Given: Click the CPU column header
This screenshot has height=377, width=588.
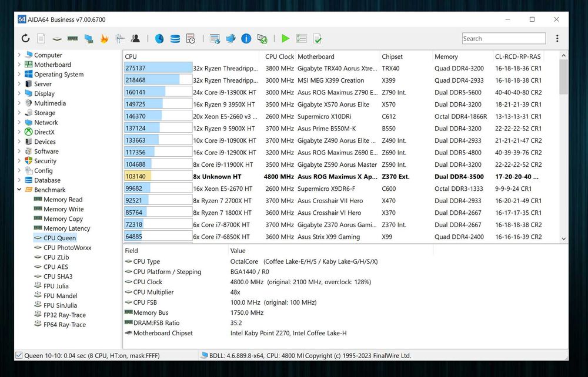Looking at the screenshot, I should (191, 56).
